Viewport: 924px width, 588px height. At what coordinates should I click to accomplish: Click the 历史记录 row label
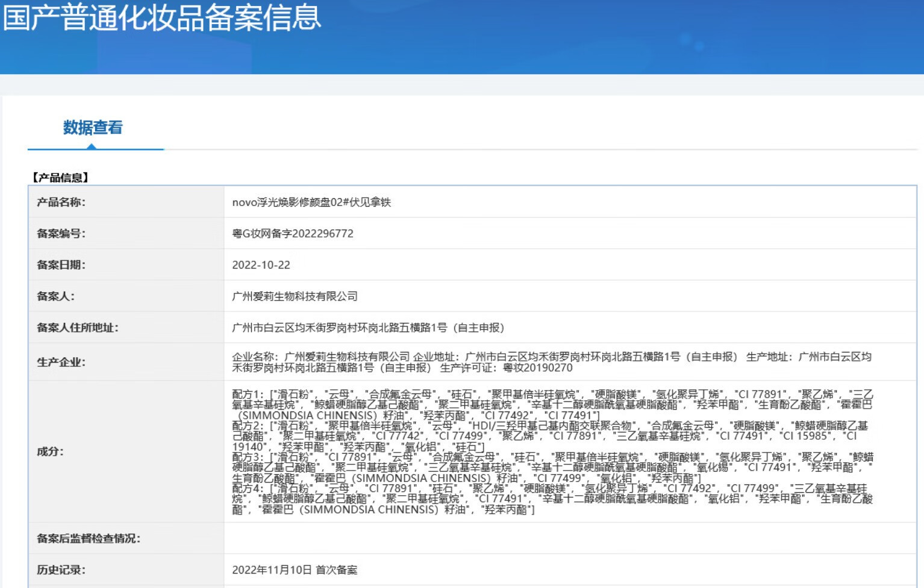point(61,570)
